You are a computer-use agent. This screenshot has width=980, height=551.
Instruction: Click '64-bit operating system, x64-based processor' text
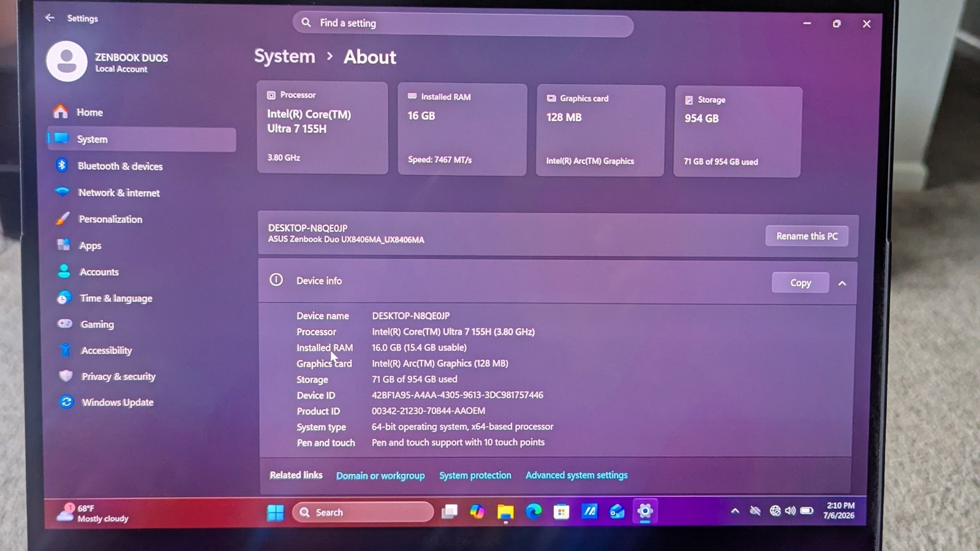462,427
